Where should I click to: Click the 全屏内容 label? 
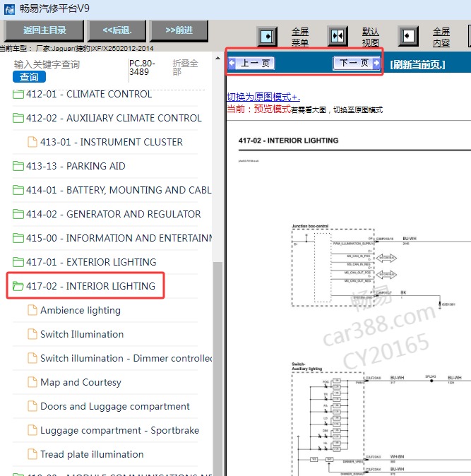pyautogui.click(x=441, y=37)
